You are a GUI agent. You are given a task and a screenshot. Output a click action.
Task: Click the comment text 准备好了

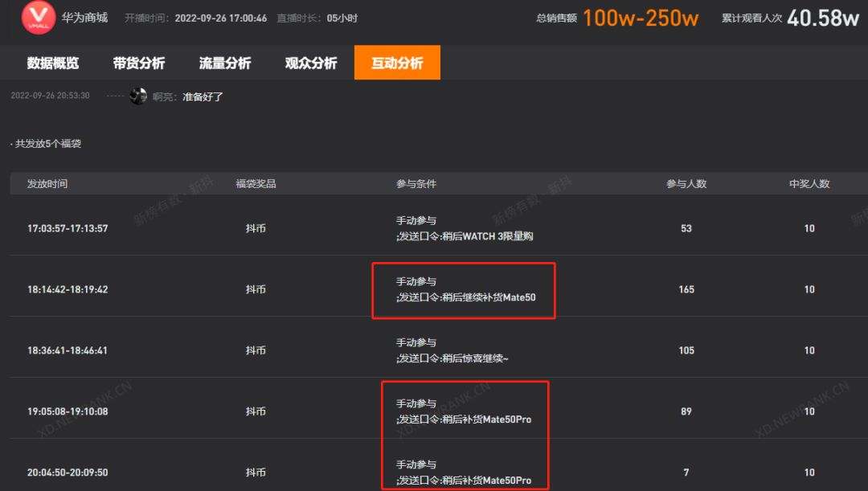[x=203, y=97]
